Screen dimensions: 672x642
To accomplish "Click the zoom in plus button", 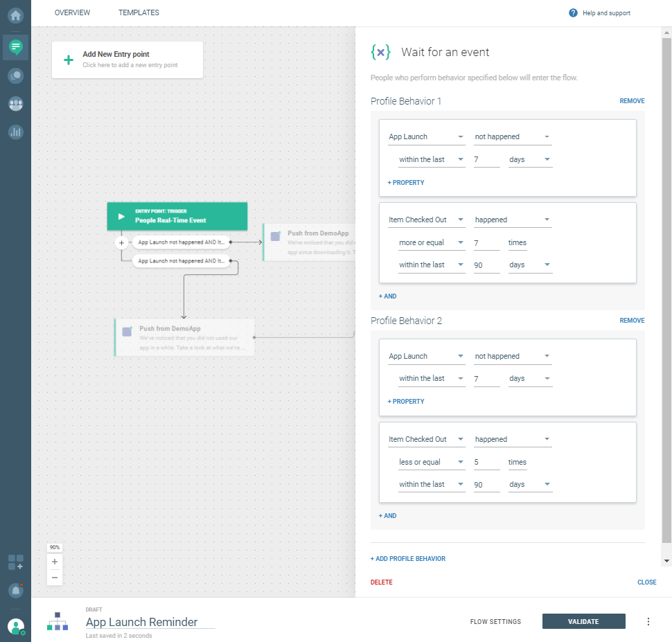I will click(55, 562).
